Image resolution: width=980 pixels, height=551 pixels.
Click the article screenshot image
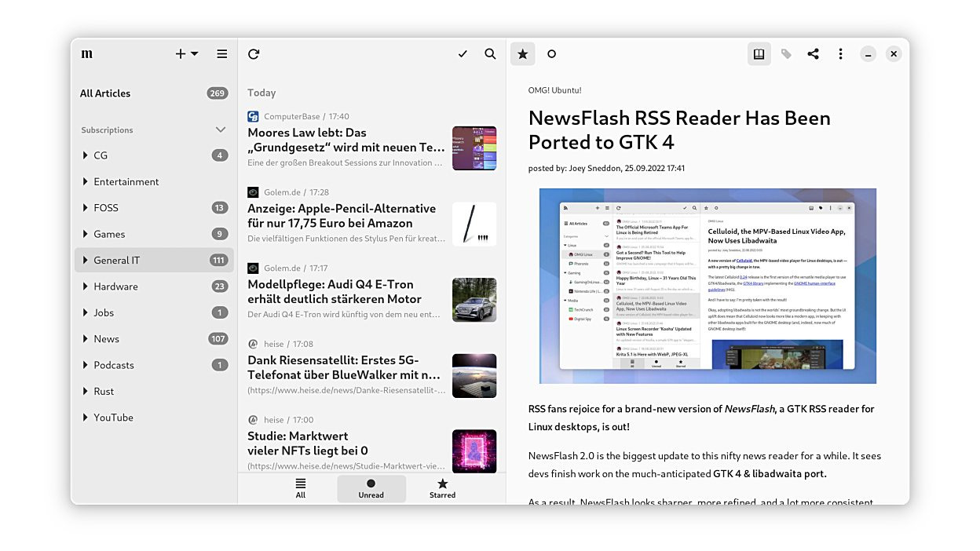[x=708, y=286]
